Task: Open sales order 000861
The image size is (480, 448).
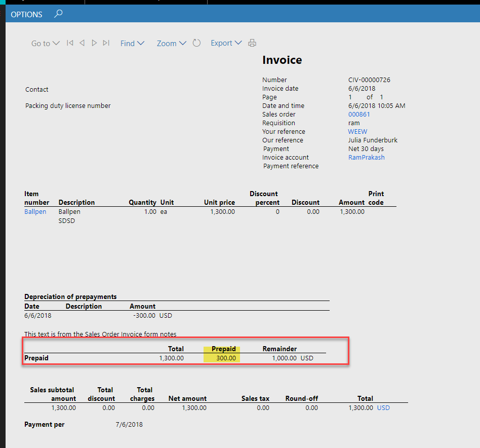Action: pyautogui.click(x=359, y=114)
